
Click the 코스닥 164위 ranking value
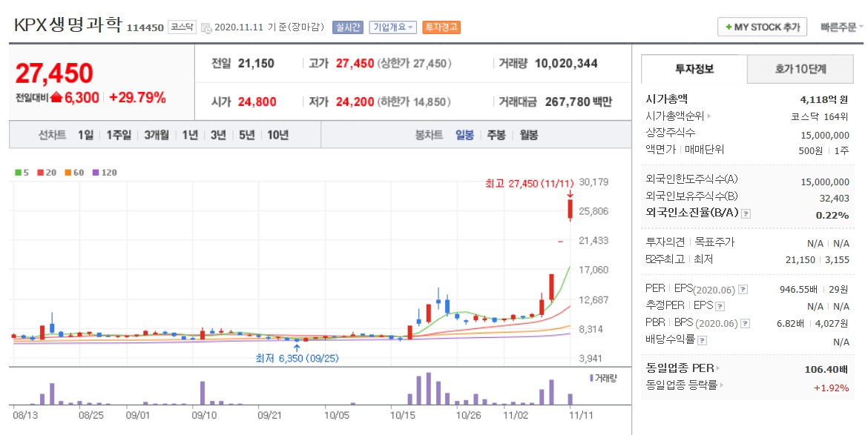(x=819, y=116)
